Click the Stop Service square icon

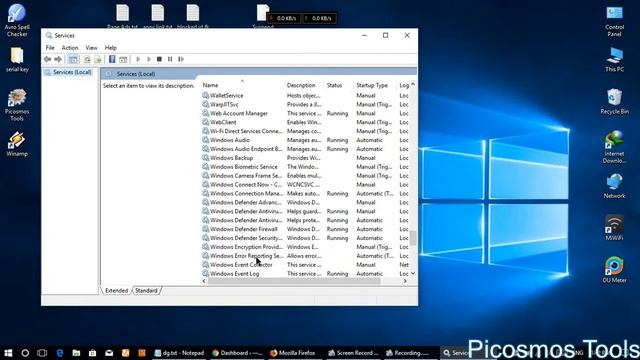pyautogui.click(x=159, y=59)
